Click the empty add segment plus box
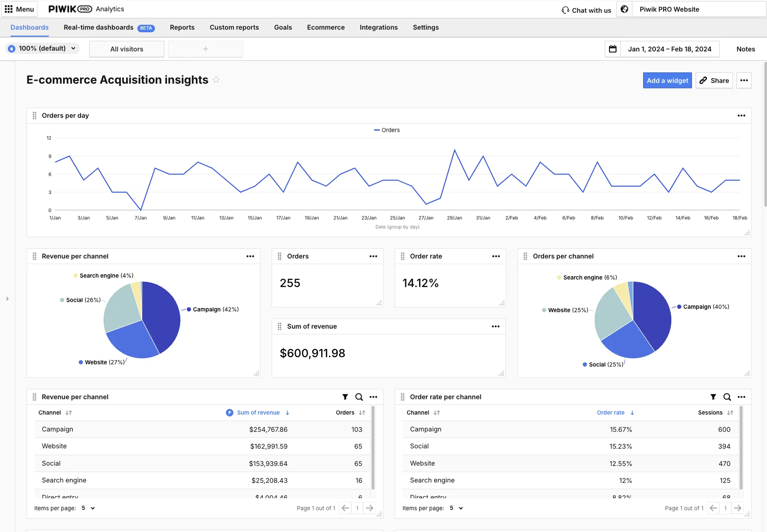Viewport: 767px width, 532px height. coord(205,49)
